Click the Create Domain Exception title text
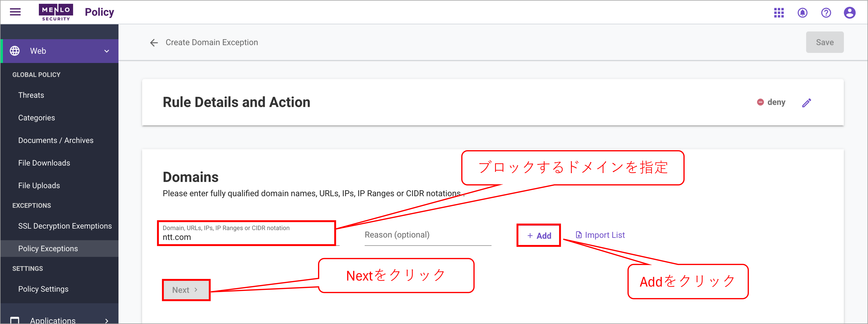868x324 pixels. 212,42
